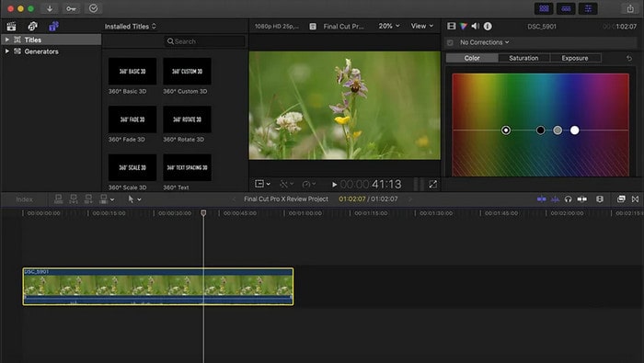Open the Select tool arrow dropdown
The width and height of the screenshot is (644, 363).
(x=134, y=199)
